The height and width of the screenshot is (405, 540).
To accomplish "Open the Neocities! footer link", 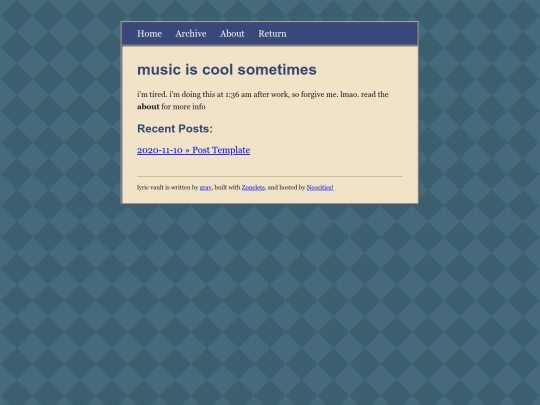I will 320,187.
